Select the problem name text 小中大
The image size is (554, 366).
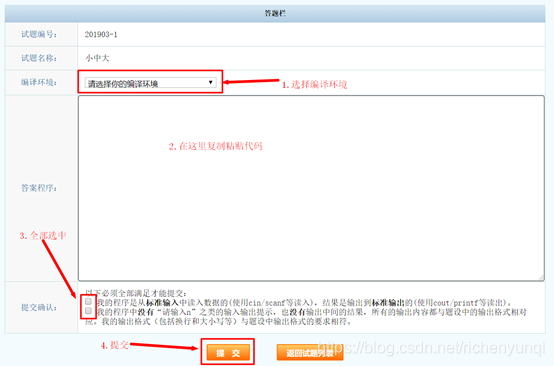click(x=97, y=58)
